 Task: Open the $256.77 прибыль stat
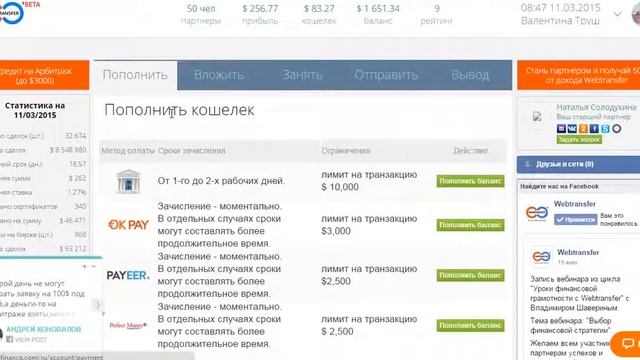click(260, 14)
